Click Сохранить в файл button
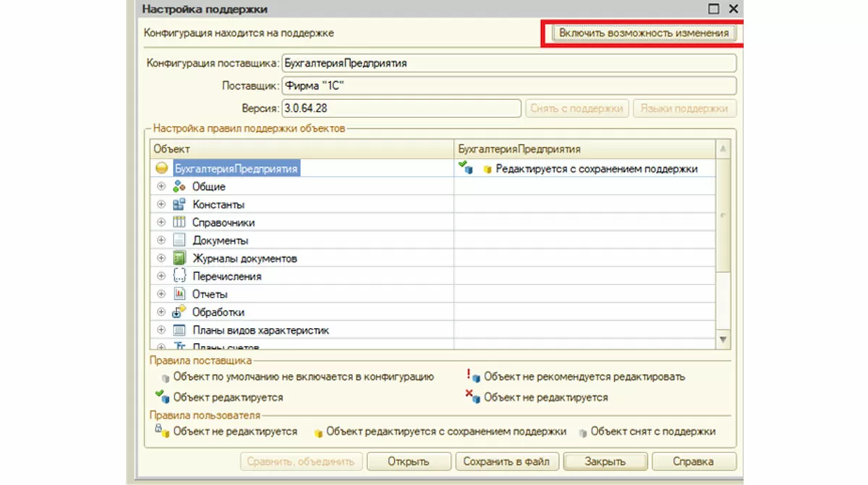 (506, 461)
